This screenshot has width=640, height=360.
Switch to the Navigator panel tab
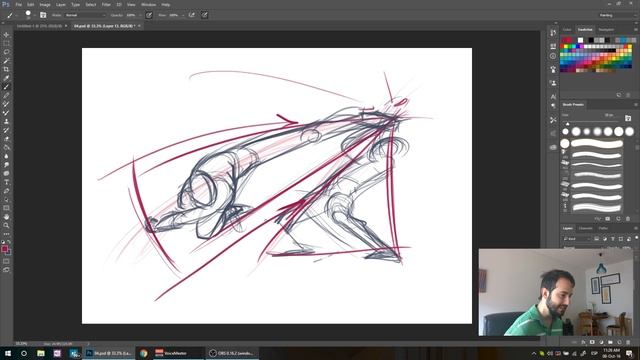pos(606,29)
